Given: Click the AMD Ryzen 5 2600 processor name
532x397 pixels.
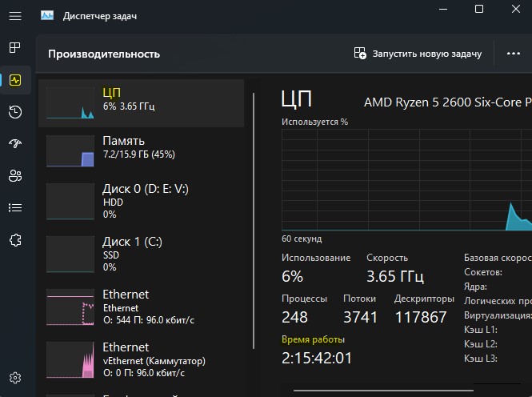Looking at the screenshot, I should coord(448,102).
